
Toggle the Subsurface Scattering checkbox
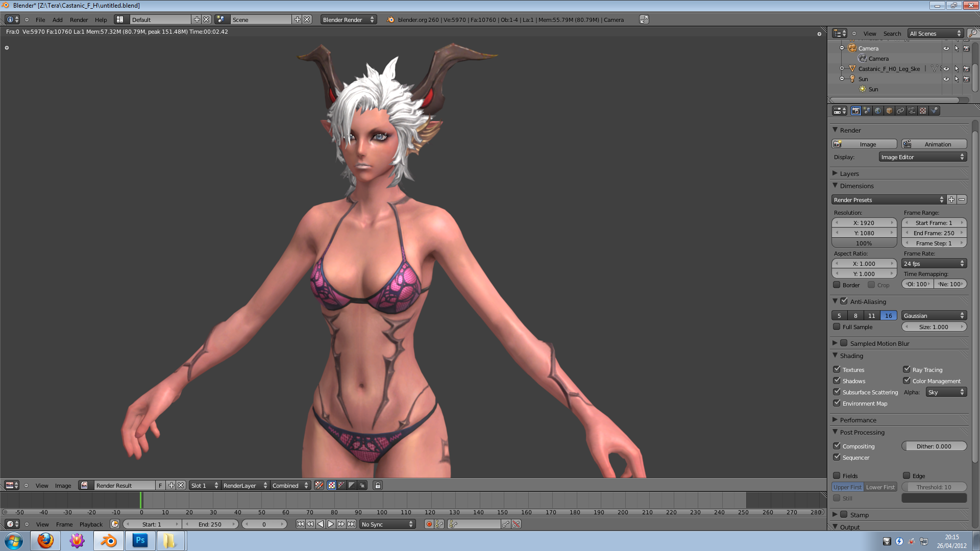pos(837,392)
